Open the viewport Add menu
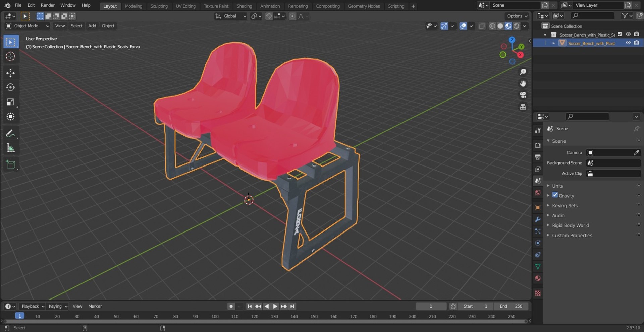This screenshot has height=332, width=644. tap(92, 26)
